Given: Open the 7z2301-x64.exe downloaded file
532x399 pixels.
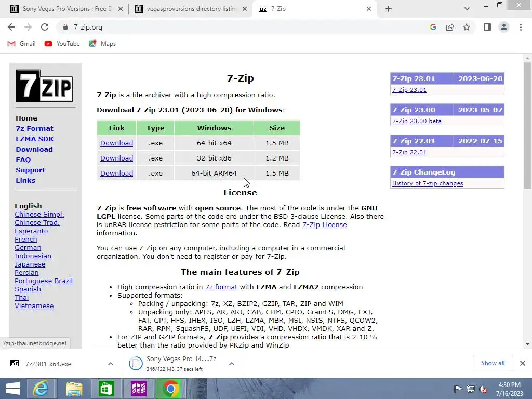Looking at the screenshot, I should (48, 364).
